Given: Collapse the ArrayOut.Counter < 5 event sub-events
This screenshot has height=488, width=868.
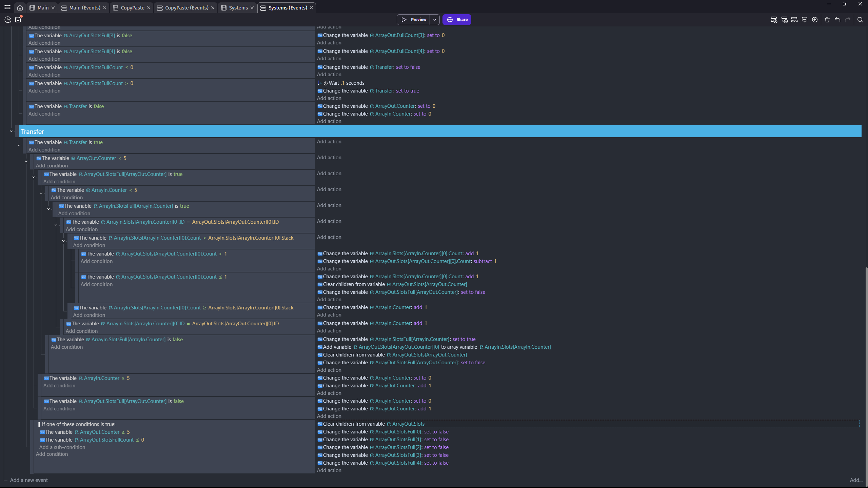Looking at the screenshot, I should point(26,161).
